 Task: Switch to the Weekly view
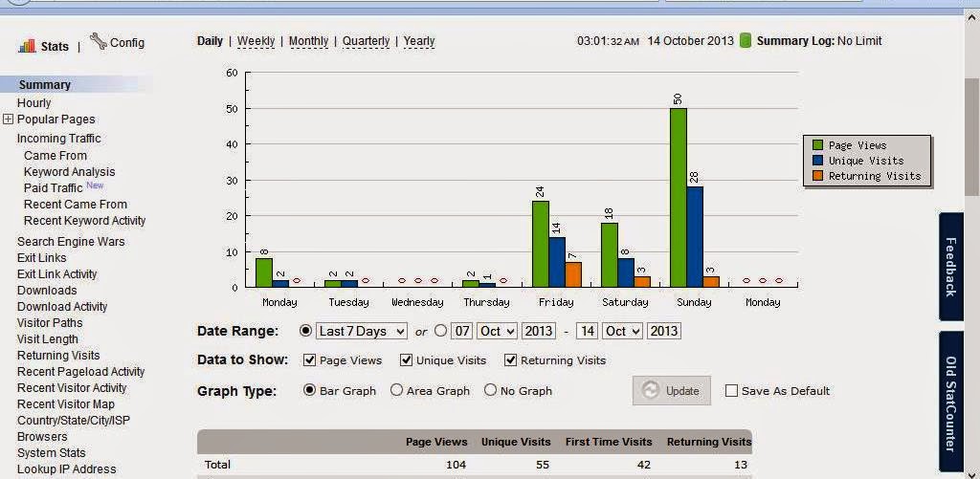[256, 41]
